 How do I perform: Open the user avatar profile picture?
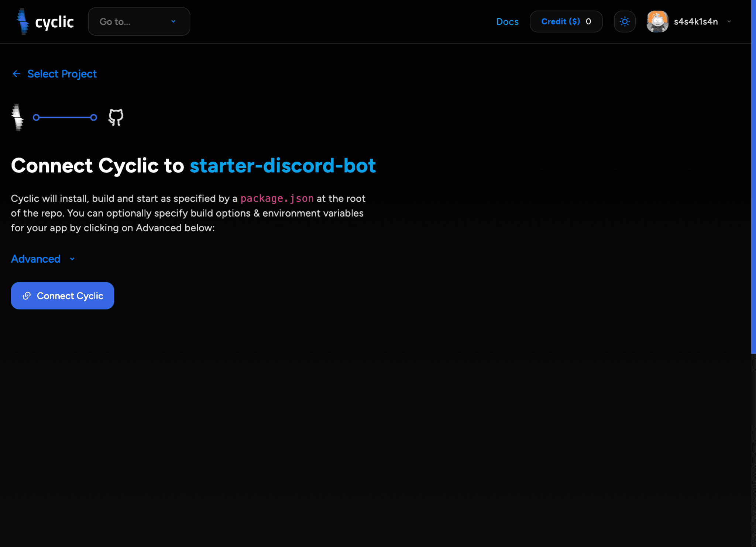(x=657, y=21)
